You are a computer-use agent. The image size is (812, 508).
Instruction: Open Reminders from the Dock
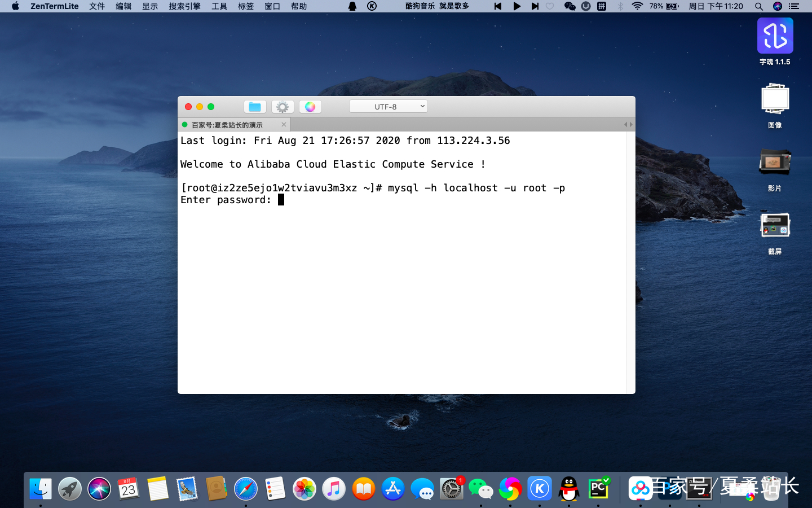[x=275, y=489]
